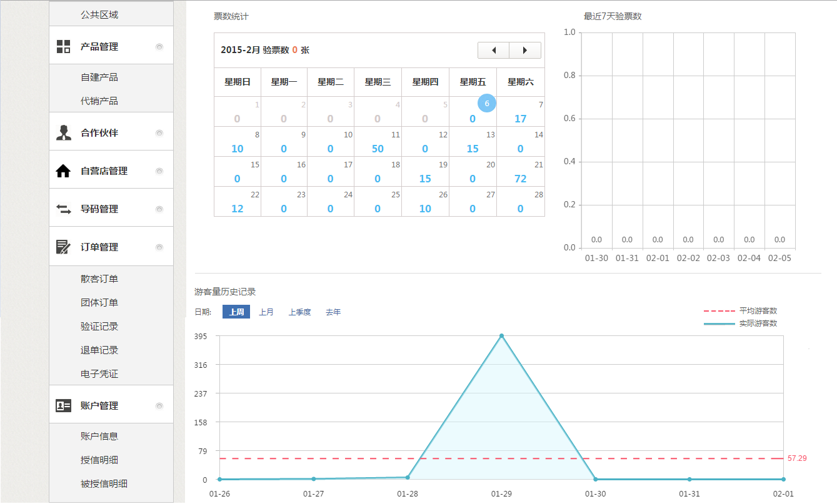Click the 产品管理 grid icon
Screen dimensions: 837x504
point(64,46)
